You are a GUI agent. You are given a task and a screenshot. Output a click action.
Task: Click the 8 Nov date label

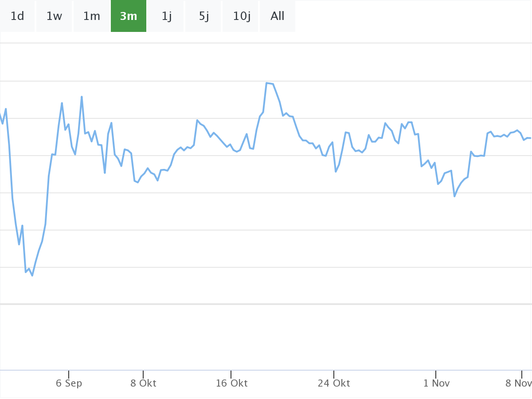click(518, 383)
